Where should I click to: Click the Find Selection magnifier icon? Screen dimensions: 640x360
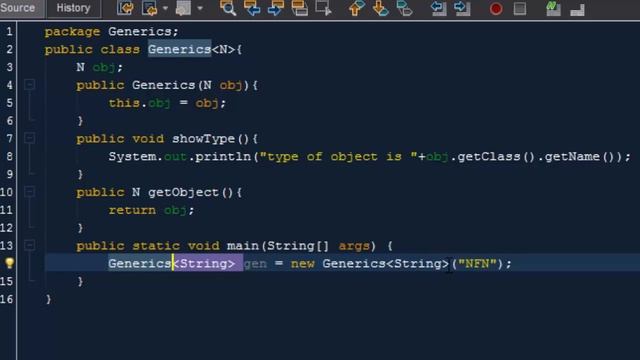(228, 8)
